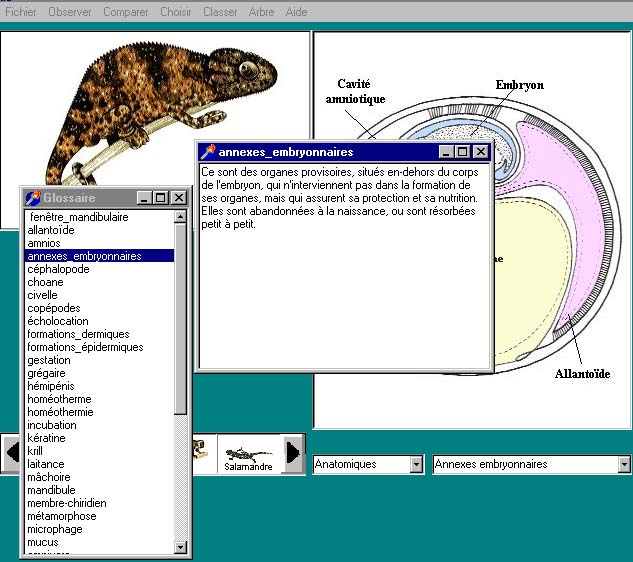Close the annexes_embryonnaires definition window
Screen dimensions: 633x562
click(x=481, y=152)
